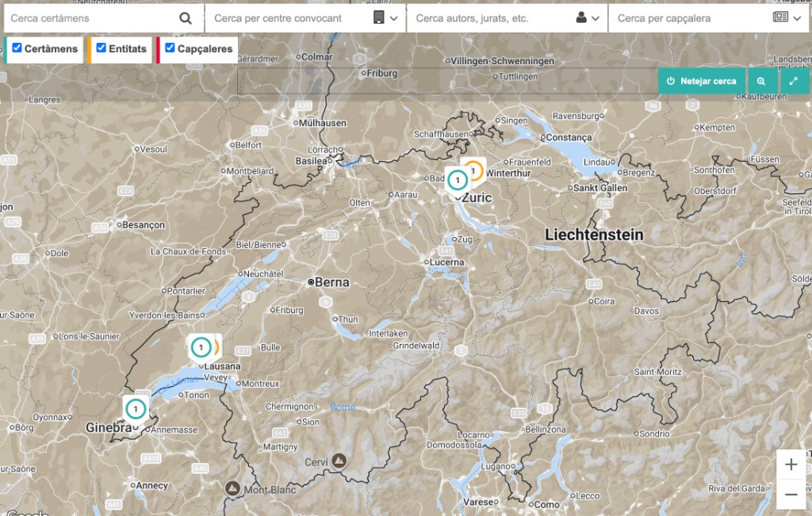Open the cluster marker near Ginebra
This screenshot has height=516, width=812.
coord(136,408)
